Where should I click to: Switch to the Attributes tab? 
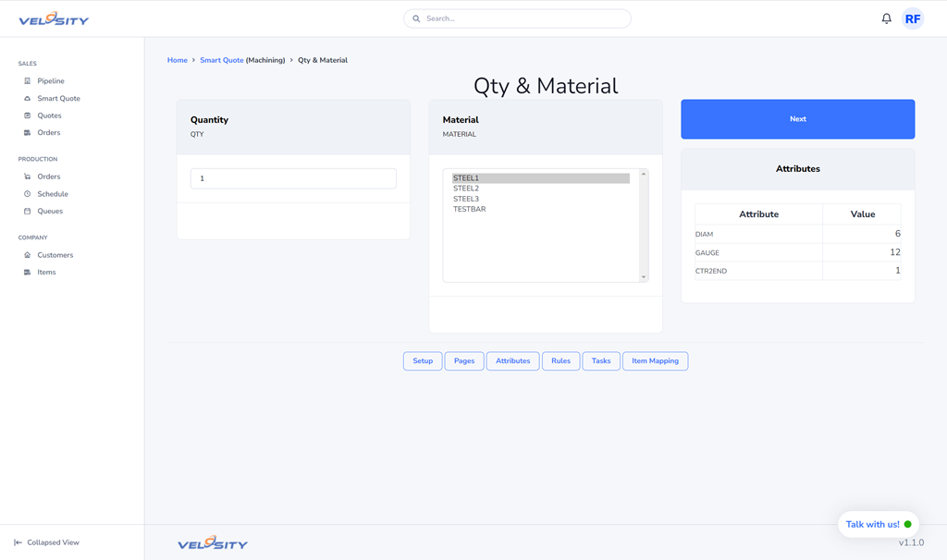point(512,361)
